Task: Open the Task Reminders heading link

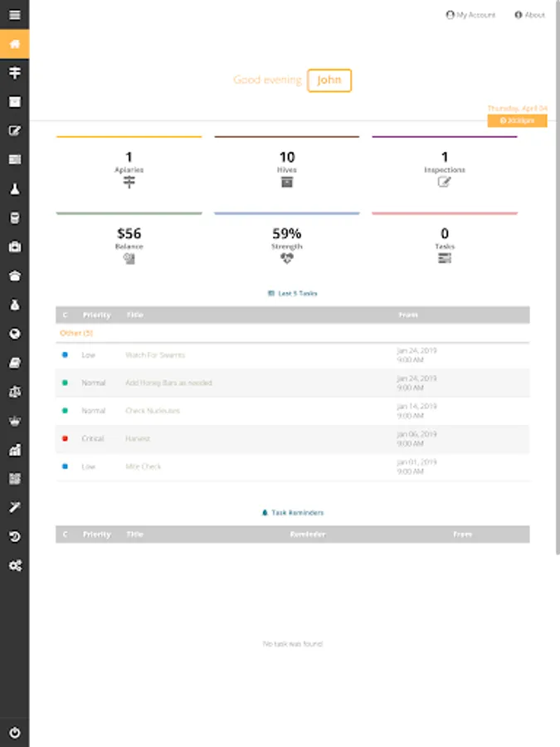Action: point(292,513)
